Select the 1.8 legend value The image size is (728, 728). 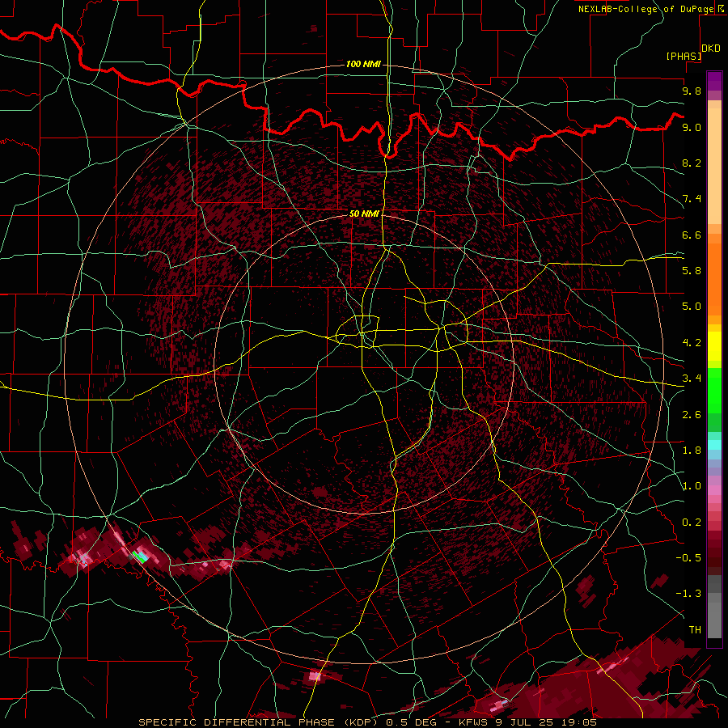coord(692,451)
